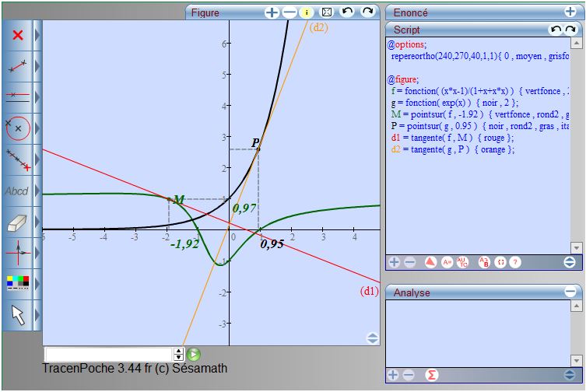586x392 pixels.
Task: Expand the pointer tool submenu arrow
Action: 37,315
